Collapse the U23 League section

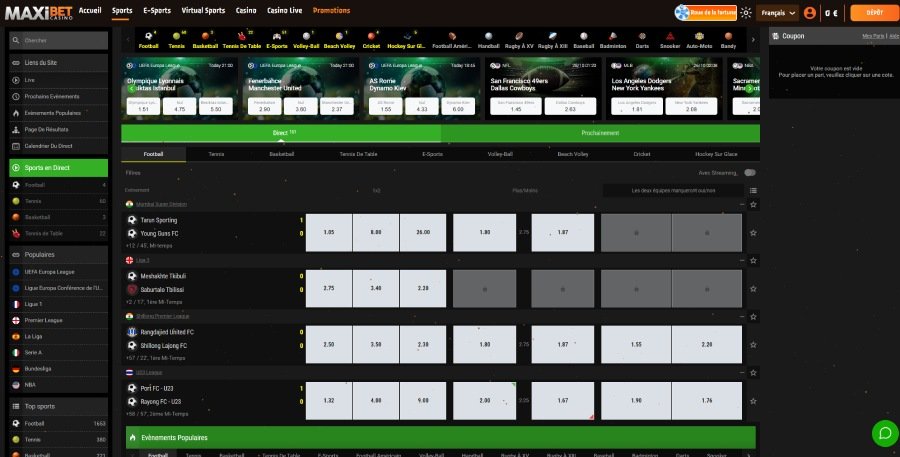pos(742,373)
